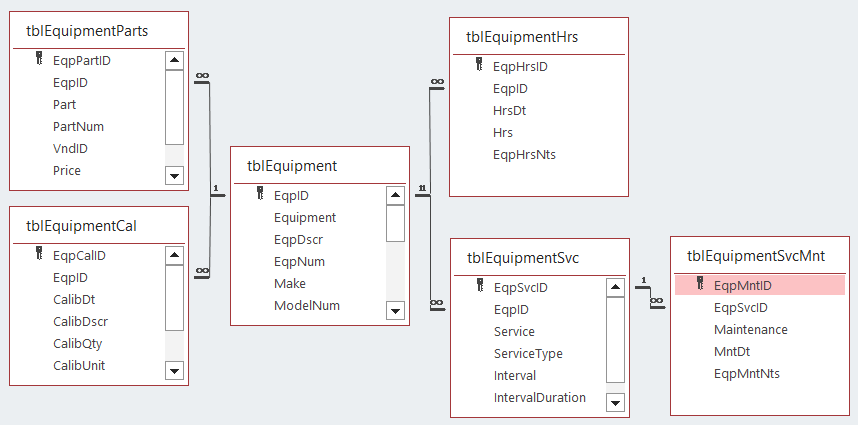Click the tblEquipmentSvcMnt table title
Screen dimensions: 858x425
pyautogui.click(x=755, y=257)
